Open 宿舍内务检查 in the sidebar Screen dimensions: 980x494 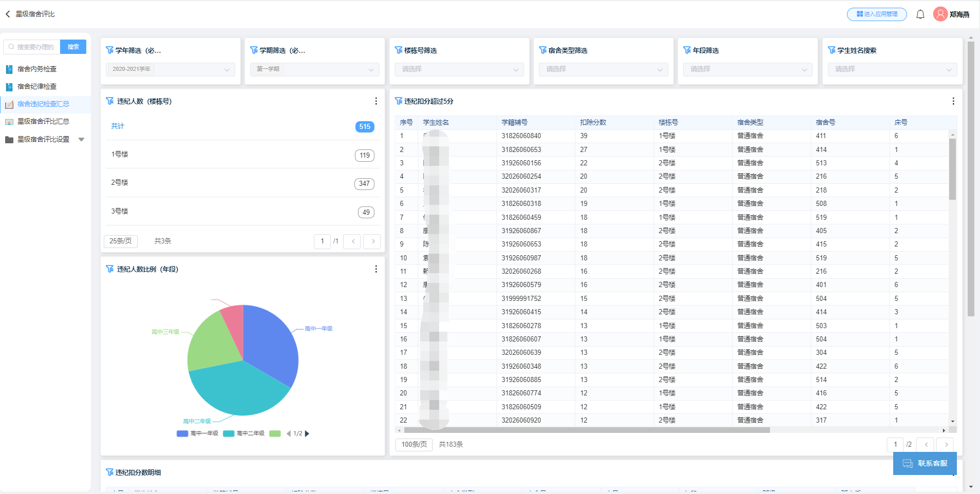(x=37, y=69)
